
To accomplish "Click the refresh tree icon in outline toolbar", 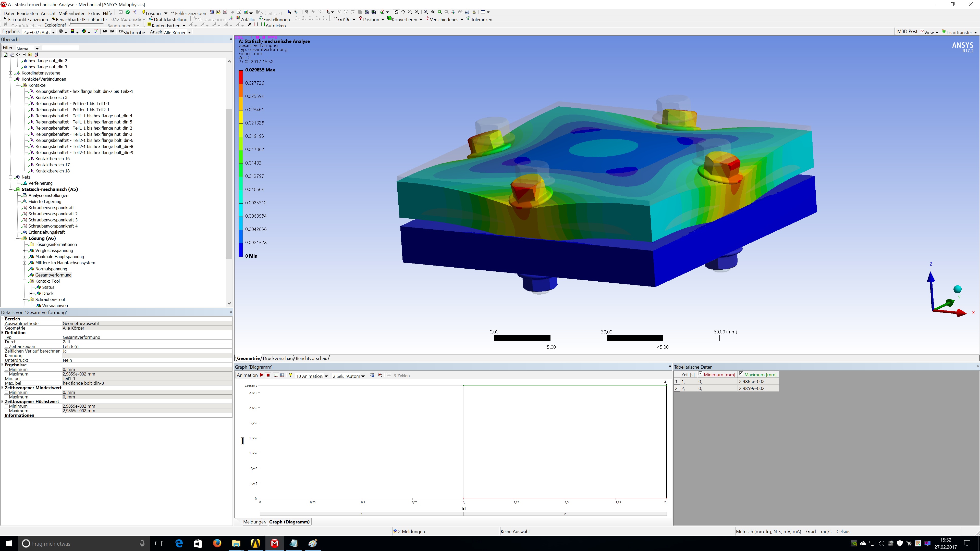I will pyautogui.click(x=6, y=55).
